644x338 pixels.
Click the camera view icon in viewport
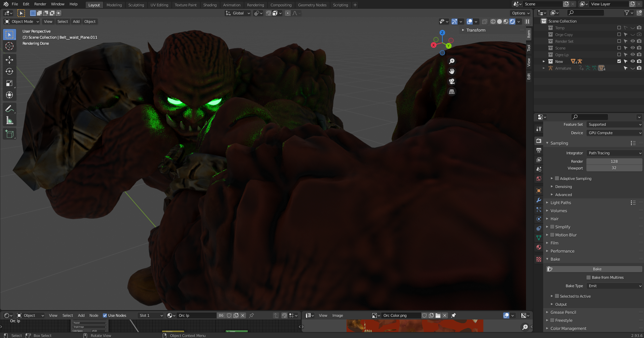pos(452,81)
